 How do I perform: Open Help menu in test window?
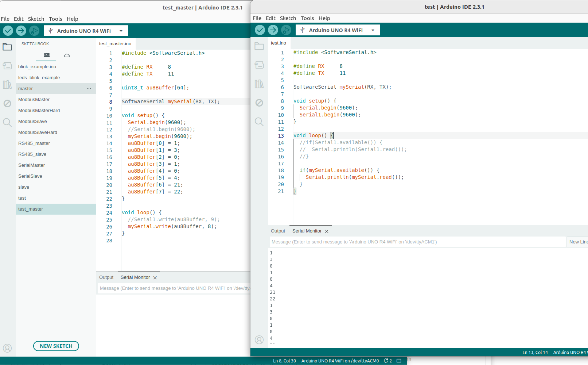point(324,18)
